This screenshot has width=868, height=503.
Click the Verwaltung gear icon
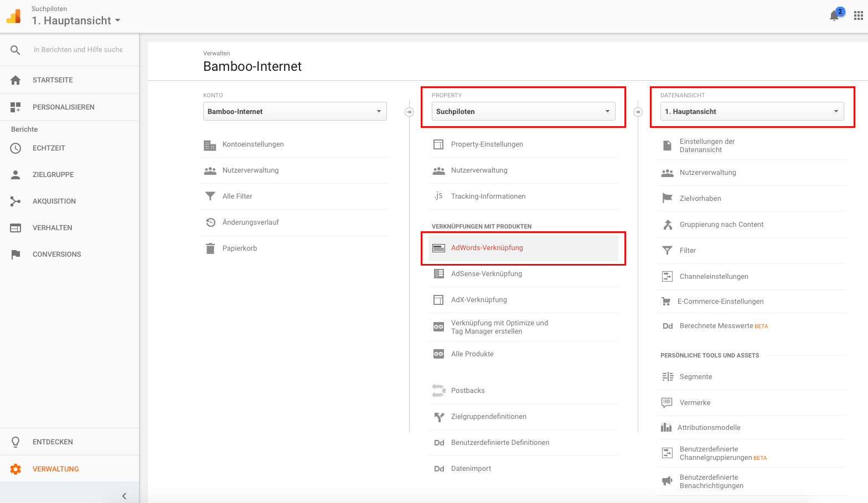15,469
